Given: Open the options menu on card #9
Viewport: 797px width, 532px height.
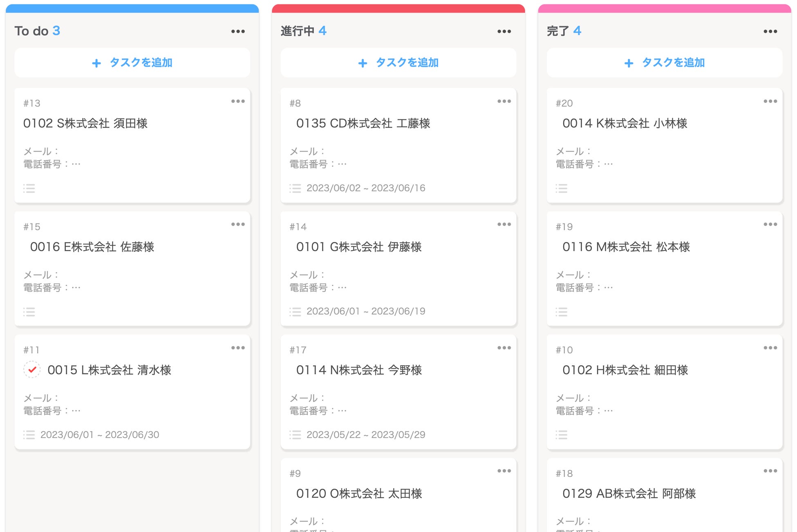Looking at the screenshot, I should point(504,471).
